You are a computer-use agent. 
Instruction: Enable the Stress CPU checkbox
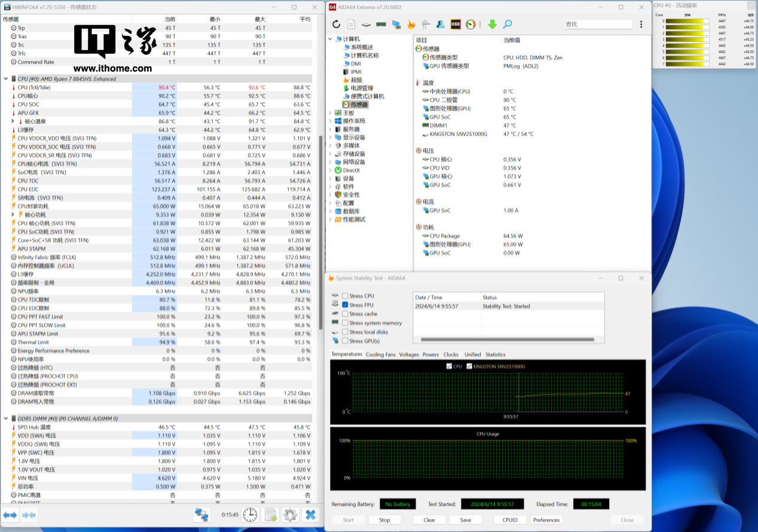[x=345, y=296]
